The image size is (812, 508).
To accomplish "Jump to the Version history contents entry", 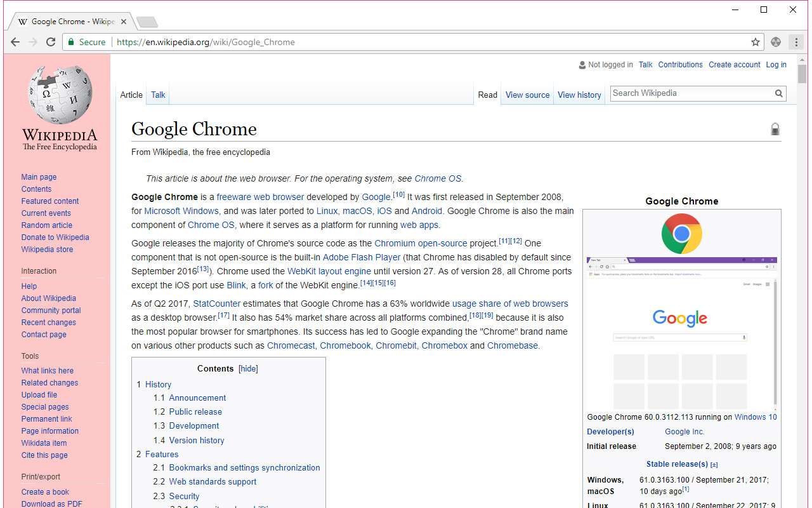I will click(x=197, y=440).
